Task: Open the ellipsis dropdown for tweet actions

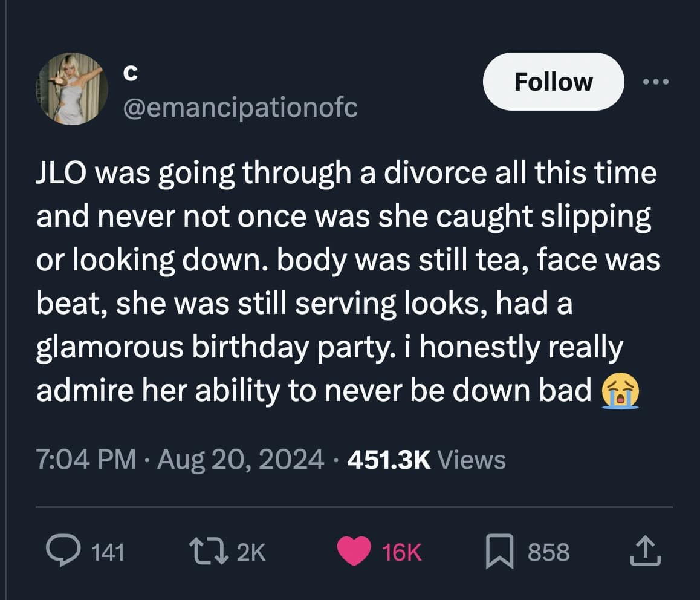Action: tap(656, 82)
